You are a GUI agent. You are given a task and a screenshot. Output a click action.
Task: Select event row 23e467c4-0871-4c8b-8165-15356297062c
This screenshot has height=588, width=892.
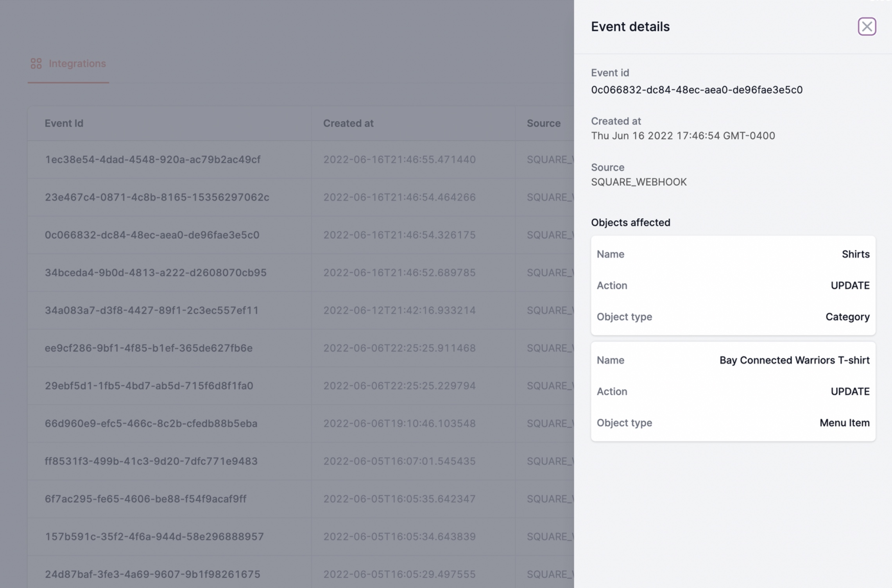157,197
